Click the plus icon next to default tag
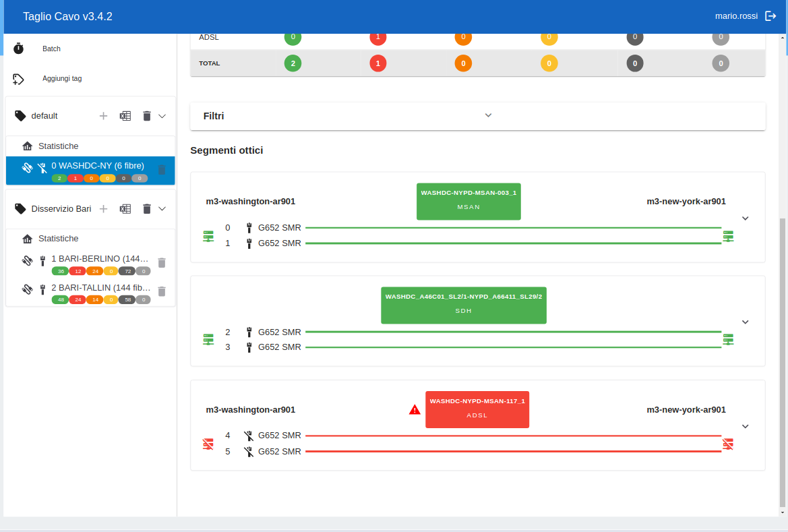 [104, 116]
